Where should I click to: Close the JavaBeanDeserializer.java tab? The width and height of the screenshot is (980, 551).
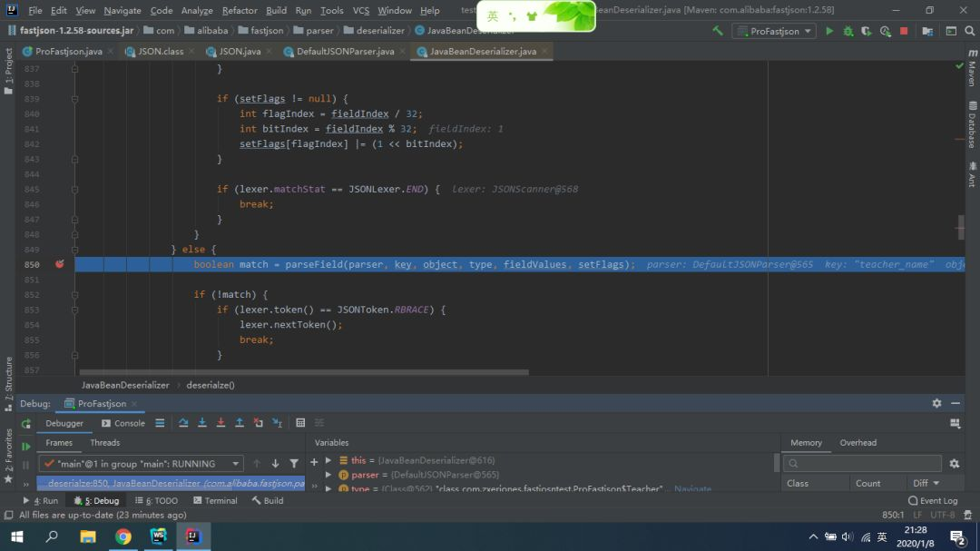pos(544,51)
